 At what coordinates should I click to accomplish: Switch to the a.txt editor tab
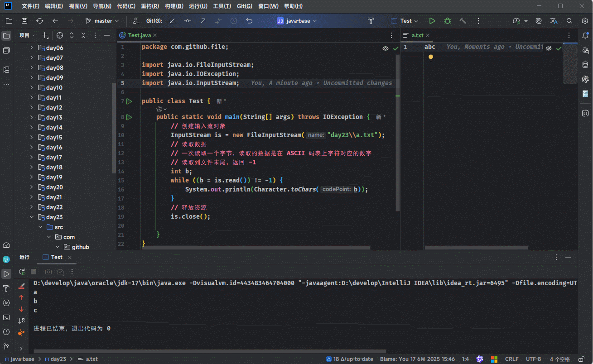click(417, 35)
